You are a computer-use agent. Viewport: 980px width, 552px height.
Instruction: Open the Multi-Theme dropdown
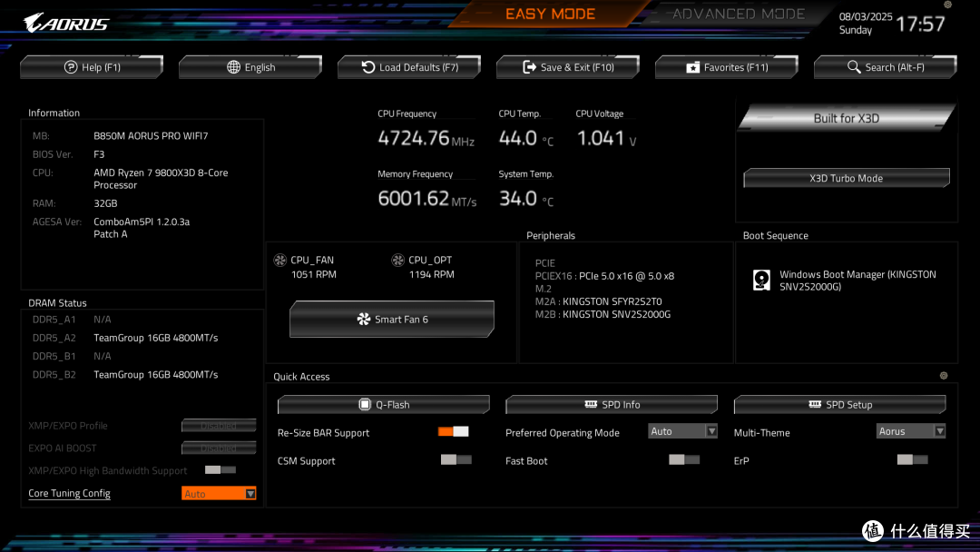[911, 431]
